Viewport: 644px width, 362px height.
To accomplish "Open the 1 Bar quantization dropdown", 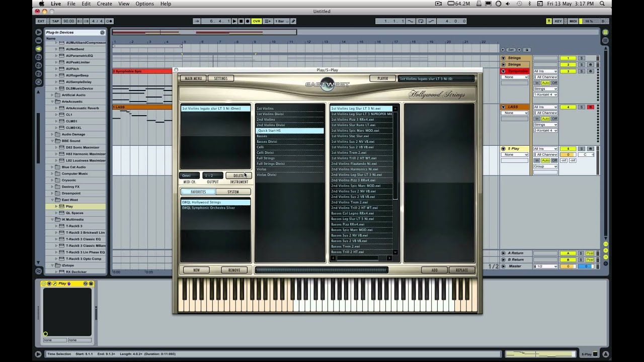I will click(281, 21).
